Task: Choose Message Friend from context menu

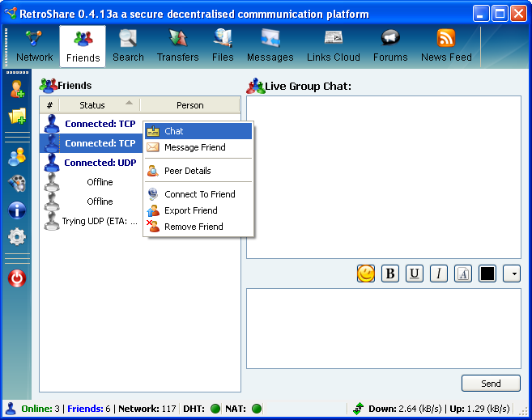Action: pos(198,147)
